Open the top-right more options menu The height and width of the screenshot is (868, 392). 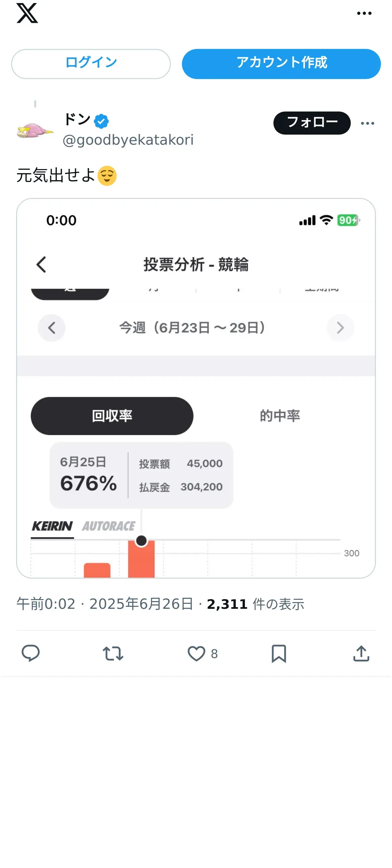tap(364, 13)
